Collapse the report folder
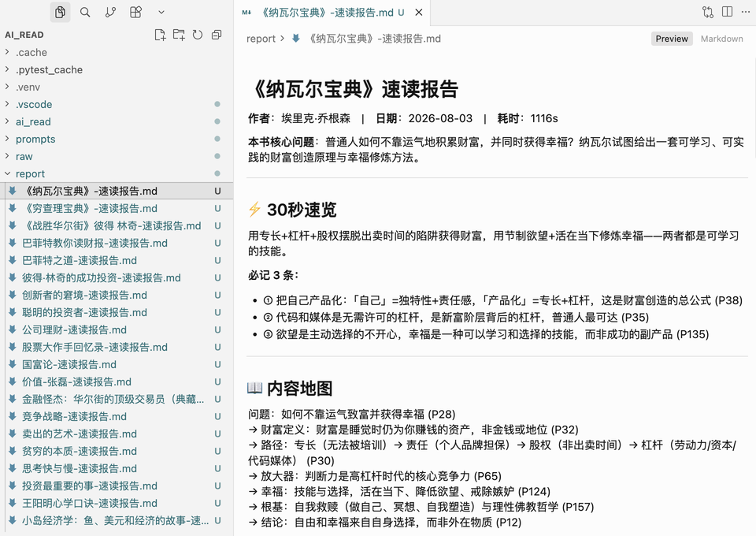Image resolution: width=756 pixels, height=536 pixels. 117,173
